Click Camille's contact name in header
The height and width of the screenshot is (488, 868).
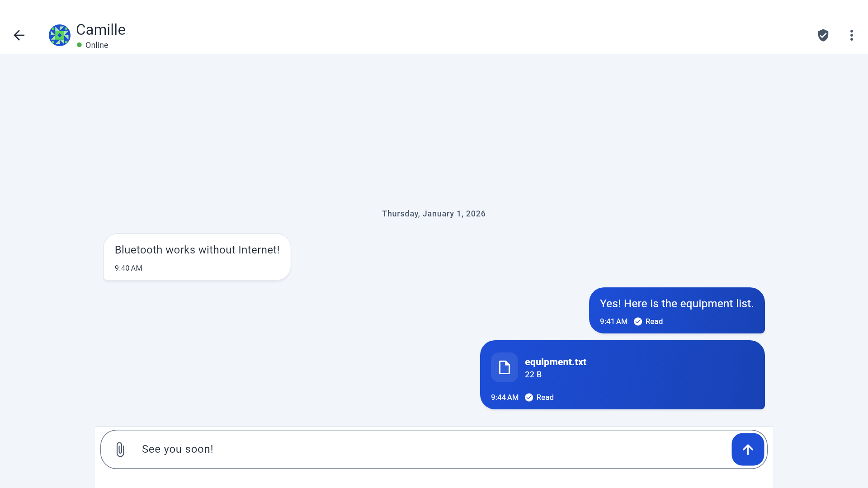[101, 30]
